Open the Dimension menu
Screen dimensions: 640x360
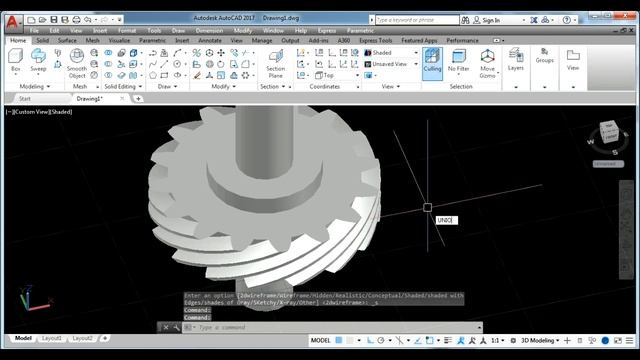[209, 31]
